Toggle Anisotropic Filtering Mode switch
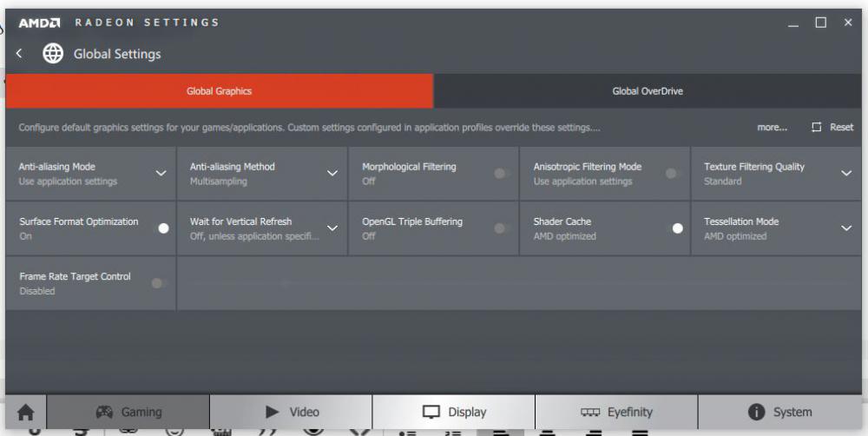 coord(671,174)
